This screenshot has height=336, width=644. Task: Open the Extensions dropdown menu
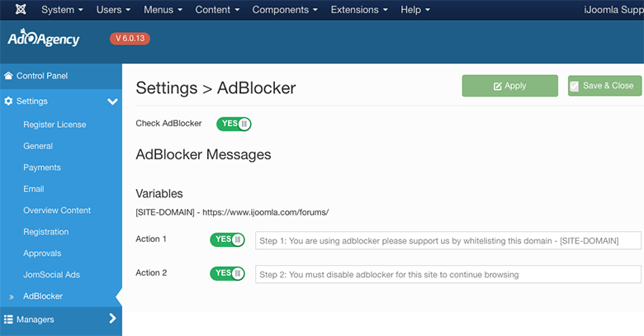359,10
